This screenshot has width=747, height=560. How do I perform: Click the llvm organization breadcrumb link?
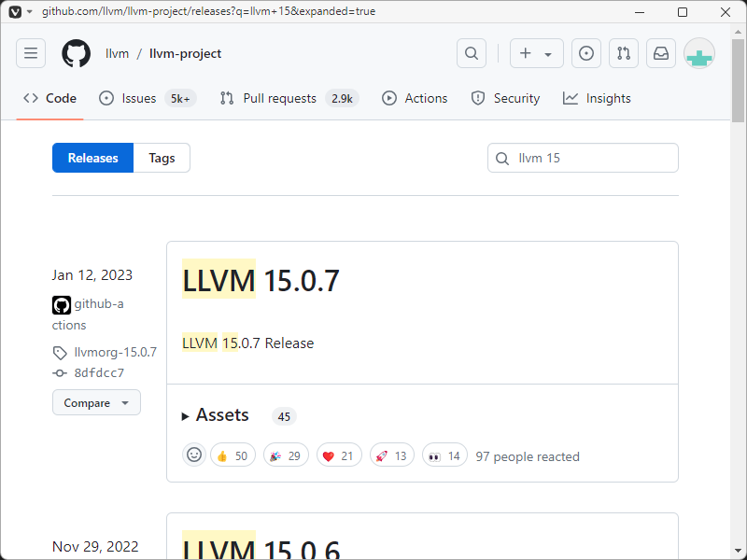118,53
